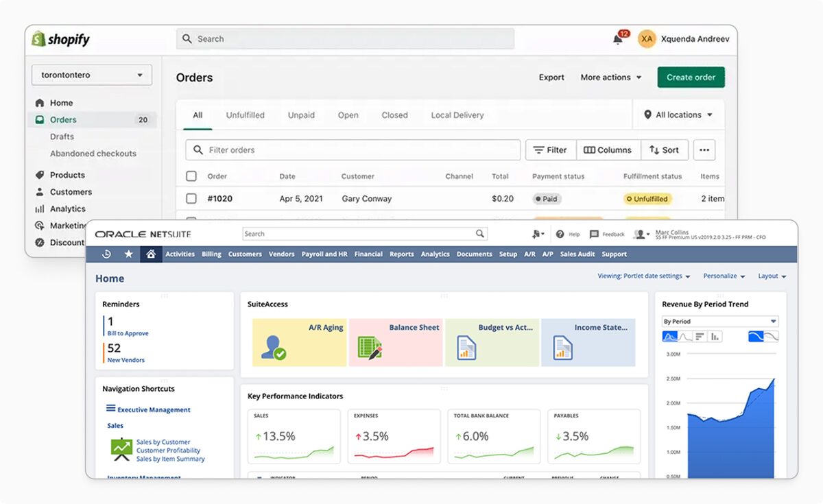Image resolution: width=823 pixels, height=504 pixels.
Task: Open the Shopify notifications bell
Action: pyautogui.click(x=617, y=38)
